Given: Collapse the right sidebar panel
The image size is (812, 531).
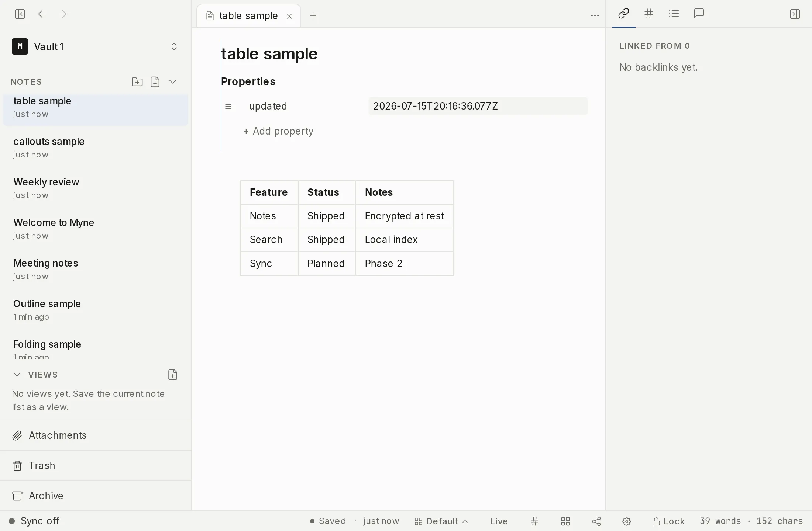Looking at the screenshot, I should [x=795, y=14].
